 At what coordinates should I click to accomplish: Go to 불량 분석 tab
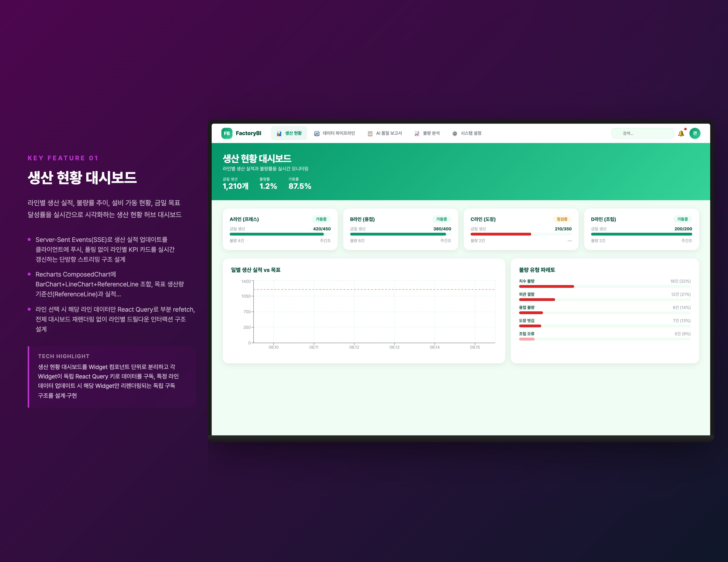(431, 133)
